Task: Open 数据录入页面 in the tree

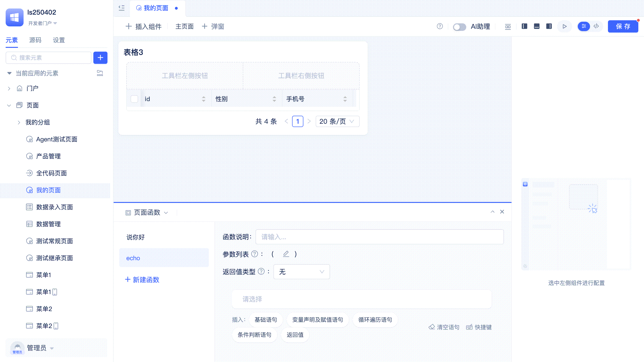Action: [x=54, y=207]
